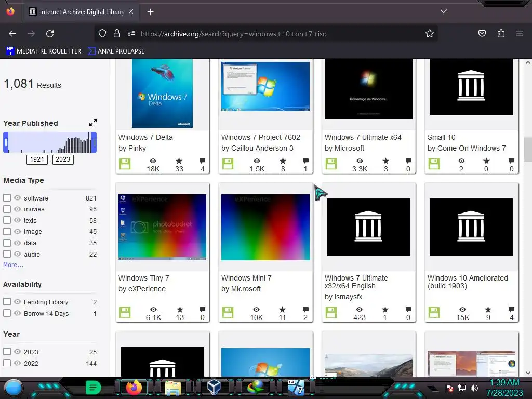Screen dimensions: 532x399
Task: Tick the 2023 year checkbox
Action: point(7,352)
